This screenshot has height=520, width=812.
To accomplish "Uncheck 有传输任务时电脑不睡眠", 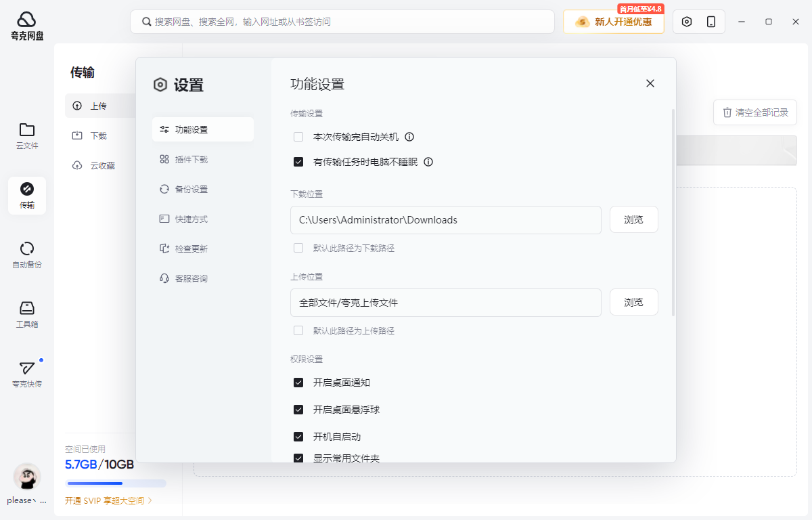I will 298,162.
